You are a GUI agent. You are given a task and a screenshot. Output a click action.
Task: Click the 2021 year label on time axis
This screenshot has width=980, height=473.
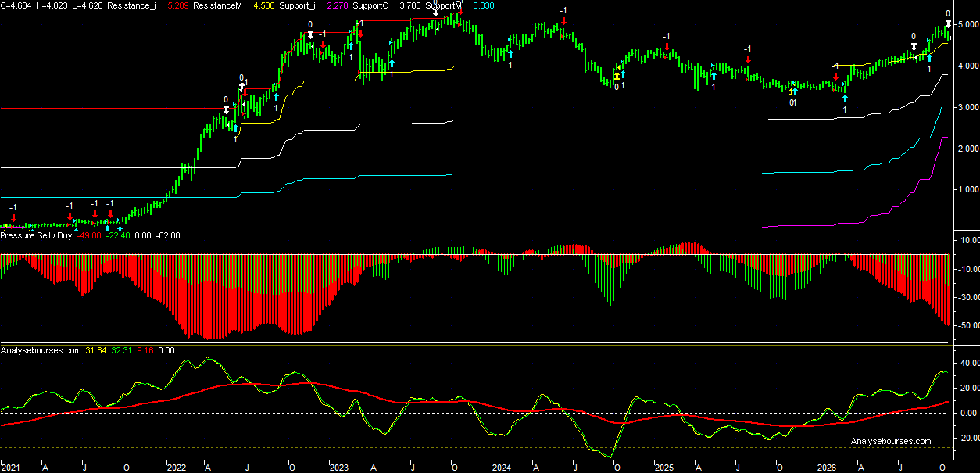click(x=10, y=467)
